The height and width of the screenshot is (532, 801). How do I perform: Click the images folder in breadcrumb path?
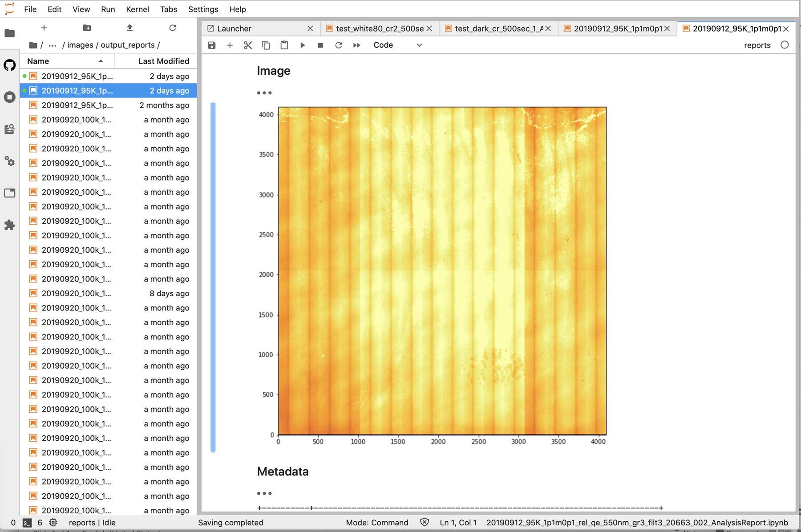(x=80, y=45)
